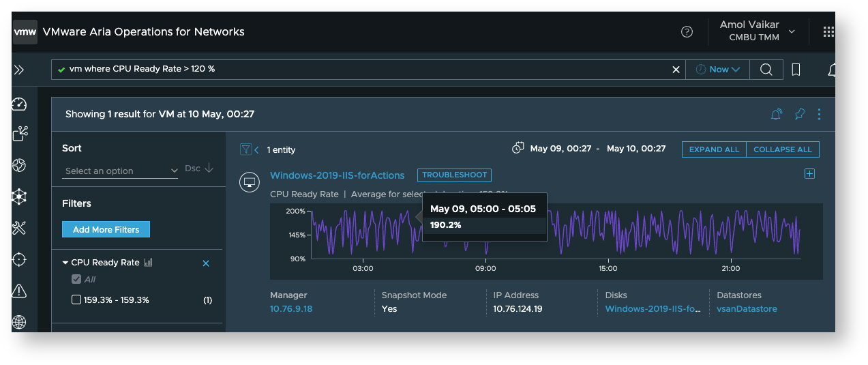Check the 159.3% - 159.3% checkbox
The height and width of the screenshot is (365, 868).
pyautogui.click(x=76, y=300)
